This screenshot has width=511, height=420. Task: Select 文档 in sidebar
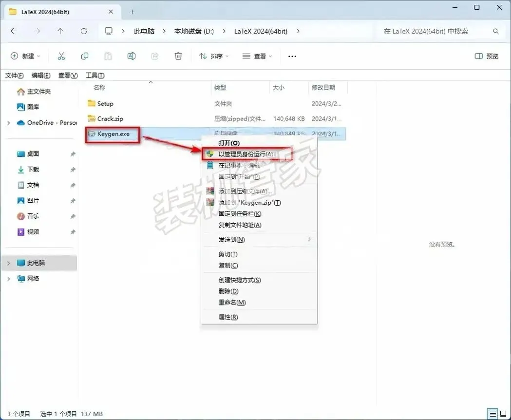click(x=33, y=185)
